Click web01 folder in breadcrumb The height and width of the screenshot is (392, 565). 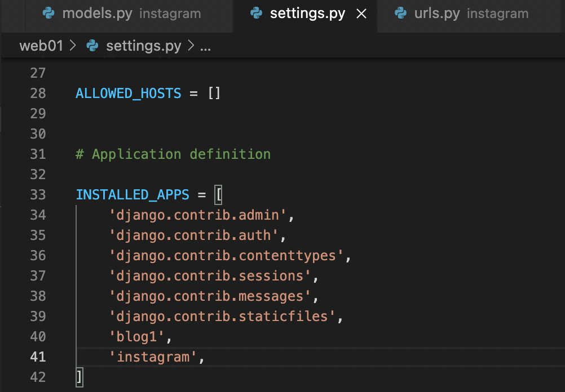41,46
